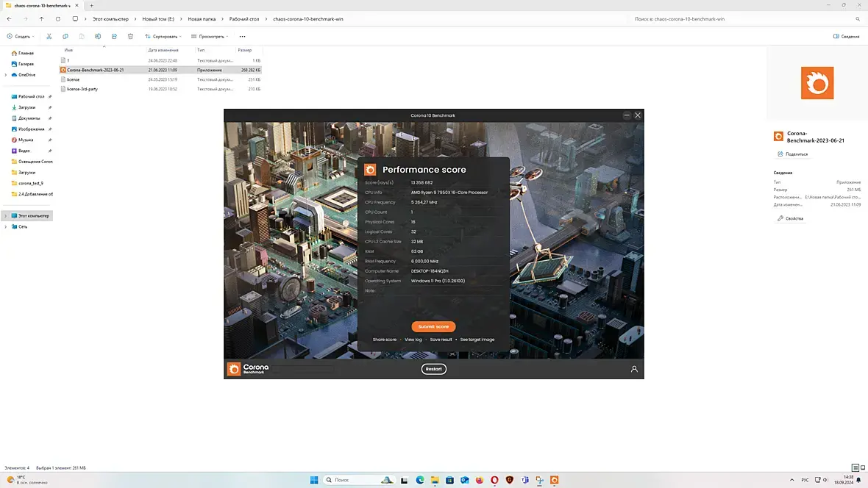Click the Save result link
This screenshot has width=868, height=488.
[x=441, y=340]
